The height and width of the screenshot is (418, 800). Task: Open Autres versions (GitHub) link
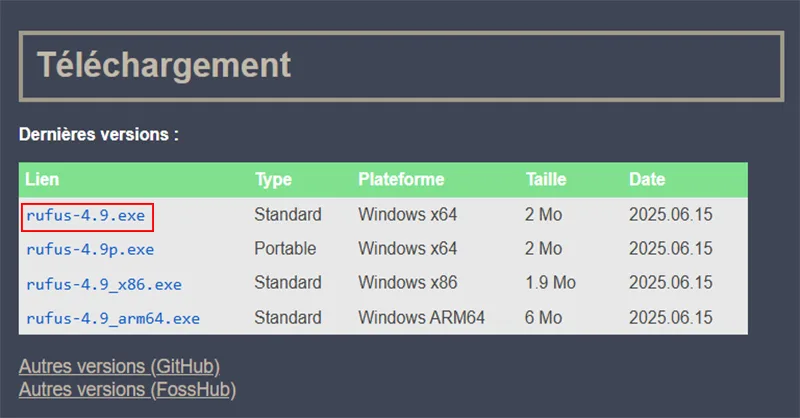pos(119,366)
